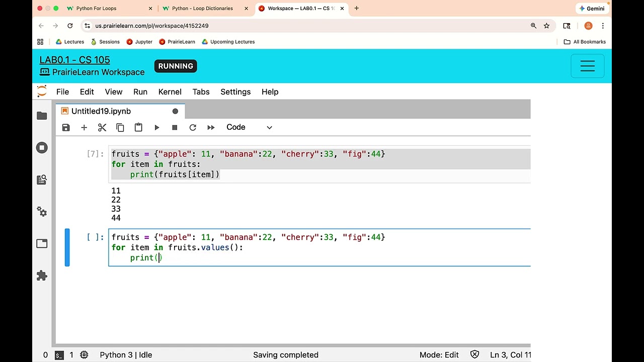Click the LAB0.1 — CS 105 link

coord(74,60)
